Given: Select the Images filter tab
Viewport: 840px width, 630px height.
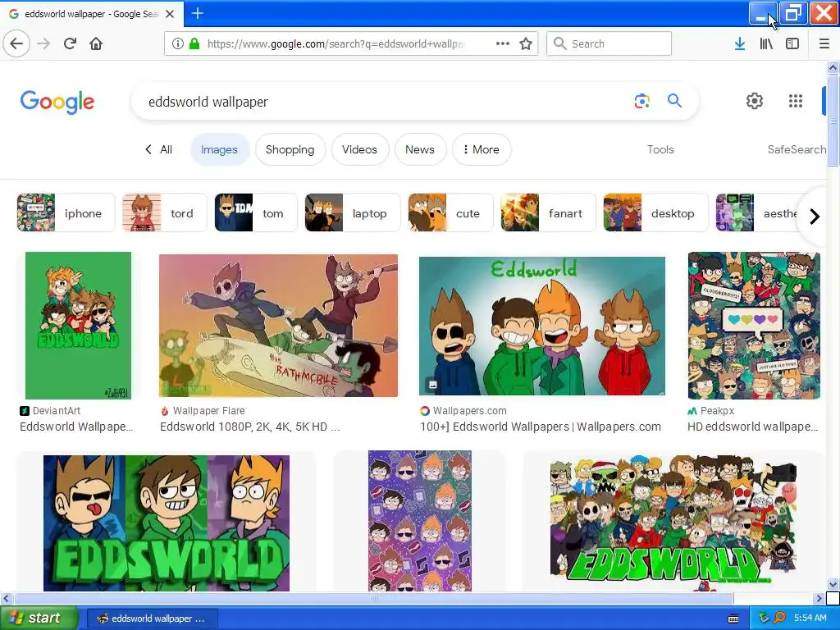Looking at the screenshot, I should [x=219, y=149].
